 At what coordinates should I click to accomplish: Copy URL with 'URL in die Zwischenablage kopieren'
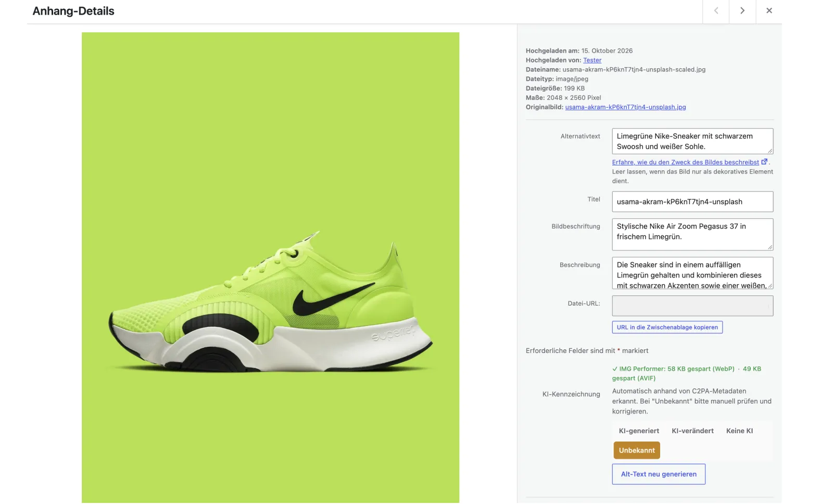click(667, 327)
